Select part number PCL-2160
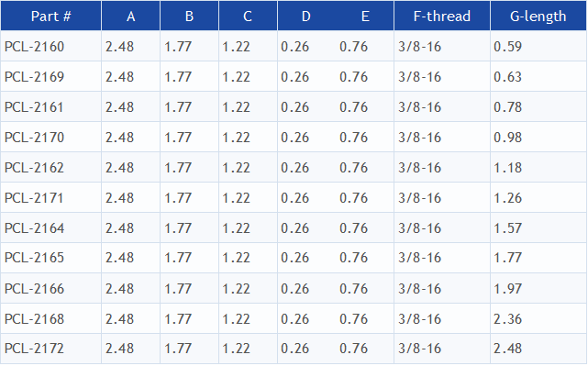This screenshot has height=366, width=588. tap(35, 47)
